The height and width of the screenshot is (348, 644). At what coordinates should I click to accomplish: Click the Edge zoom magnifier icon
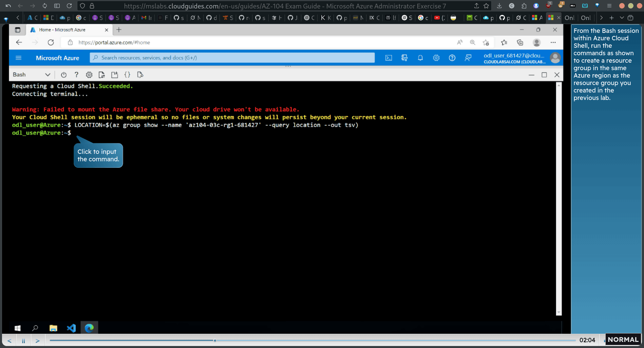tap(472, 42)
